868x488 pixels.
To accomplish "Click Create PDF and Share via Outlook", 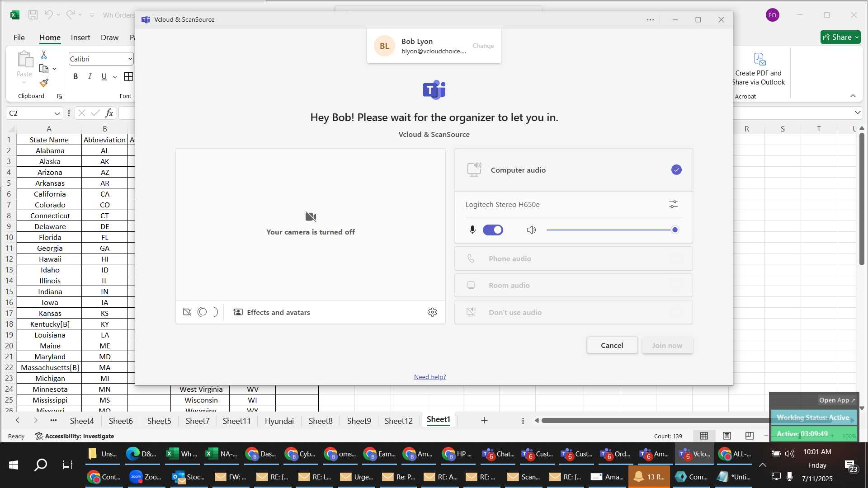I will [759, 69].
